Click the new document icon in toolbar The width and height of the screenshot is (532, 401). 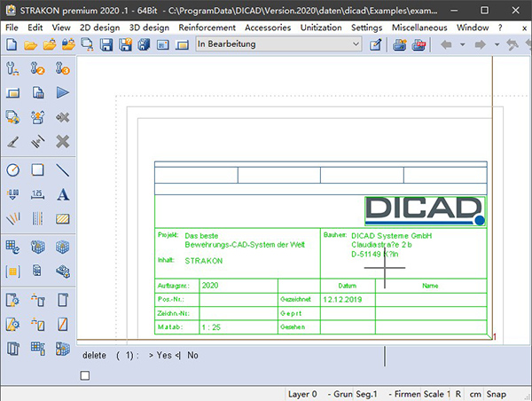pyautogui.click(x=12, y=45)
